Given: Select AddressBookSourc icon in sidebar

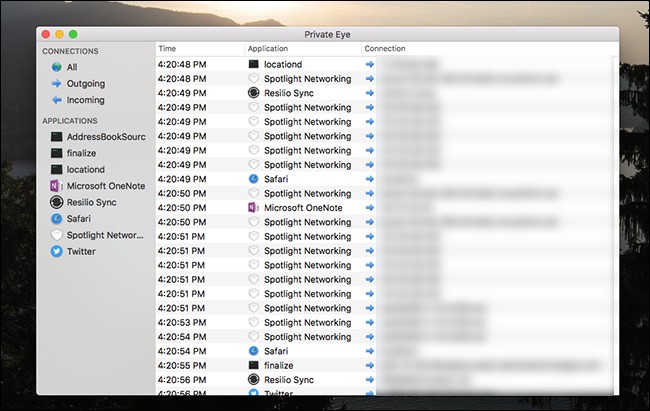Looking at the screenshot, I should 56,137.
